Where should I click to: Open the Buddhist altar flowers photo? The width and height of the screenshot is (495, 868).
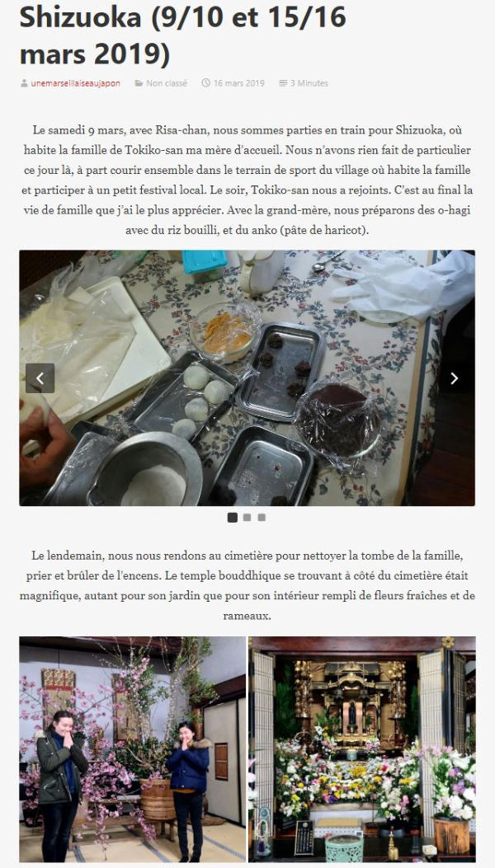click(x=362, y=749)
